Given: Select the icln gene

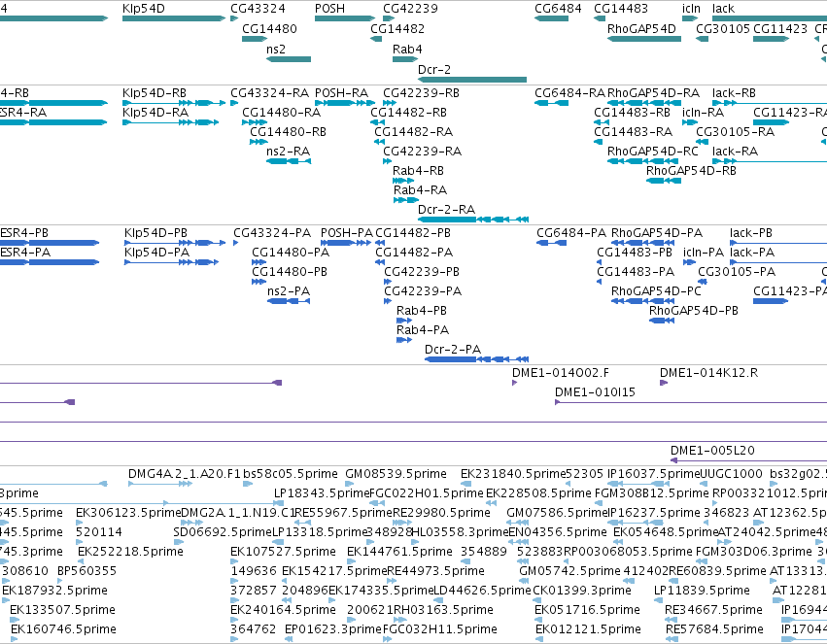Looking at the screenshot, I should [690, 18].
